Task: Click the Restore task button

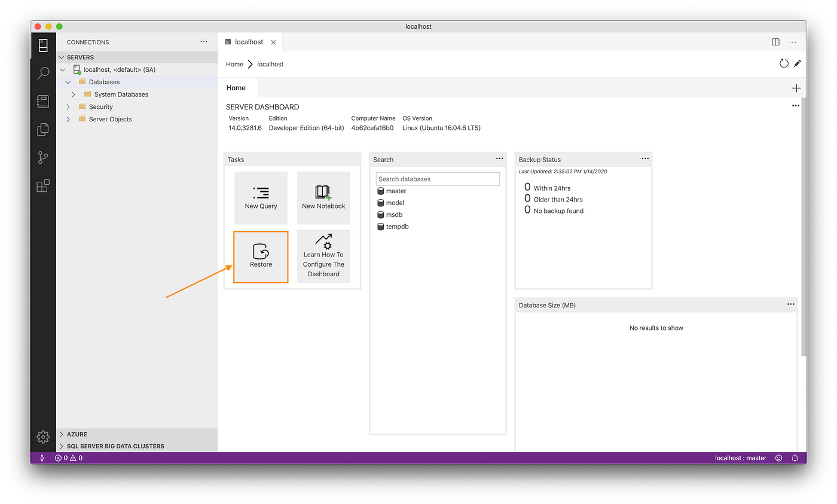Action: (x=261, y=256)
